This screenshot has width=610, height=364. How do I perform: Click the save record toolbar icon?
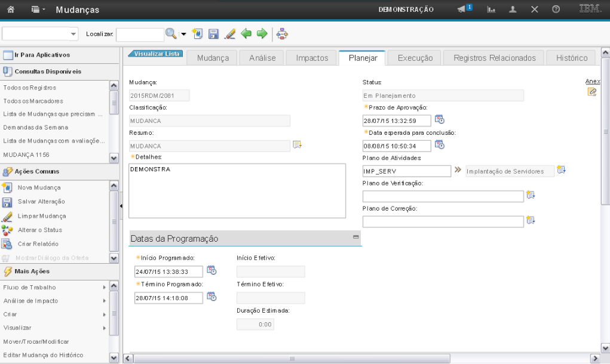(213, 34)
